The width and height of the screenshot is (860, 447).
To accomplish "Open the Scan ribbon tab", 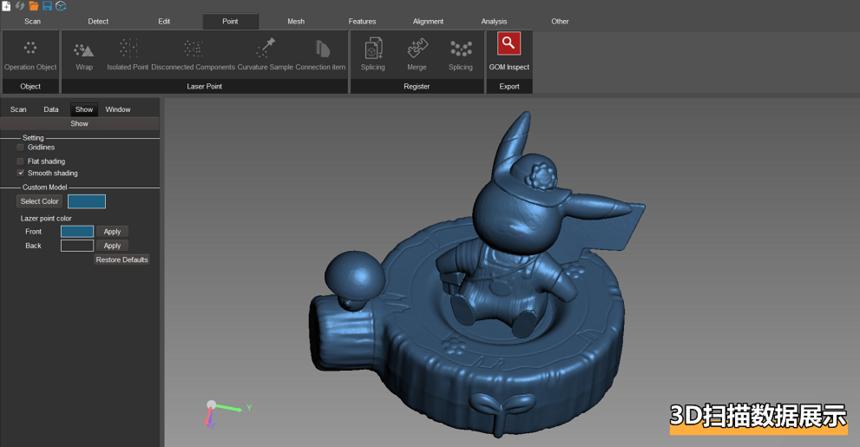I will click(32, 21).
